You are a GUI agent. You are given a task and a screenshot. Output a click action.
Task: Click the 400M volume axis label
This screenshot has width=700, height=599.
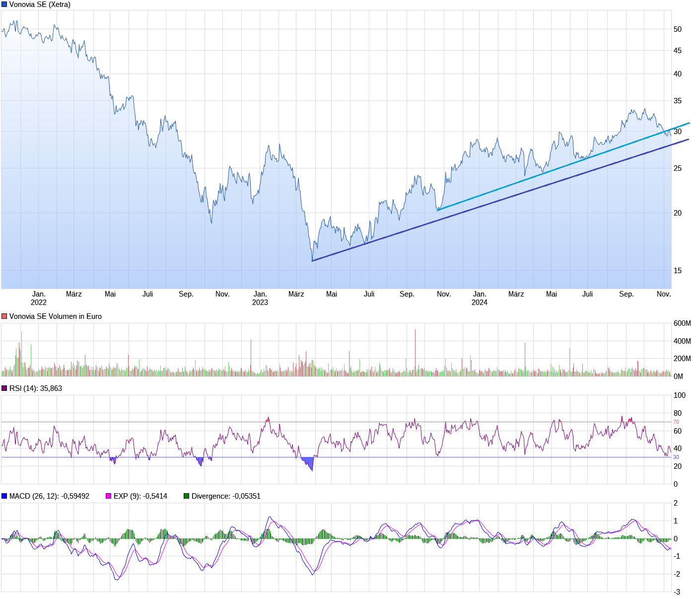(682, 341)
